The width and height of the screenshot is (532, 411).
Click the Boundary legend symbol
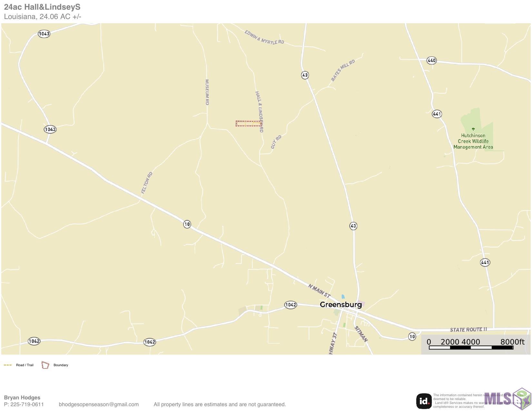point(45,365)
